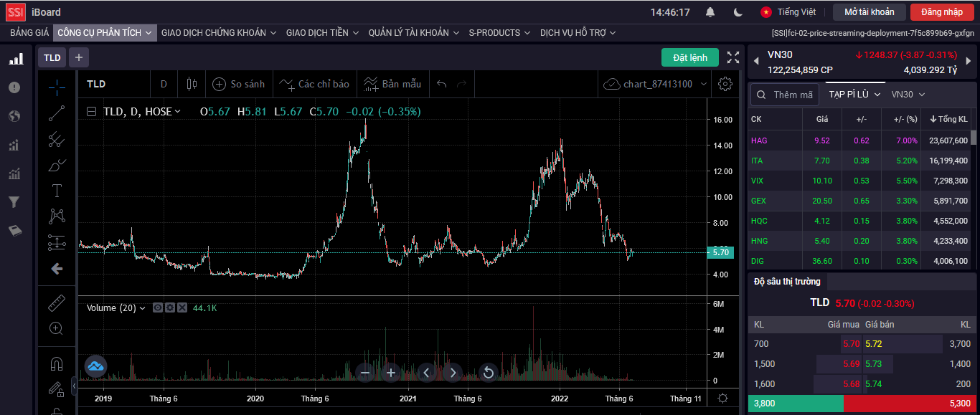Viewport: 980px width, 415px height.
Task: Open CÔNG CỤ PHÂN TÍCH menu
Action: click(105, 33)
